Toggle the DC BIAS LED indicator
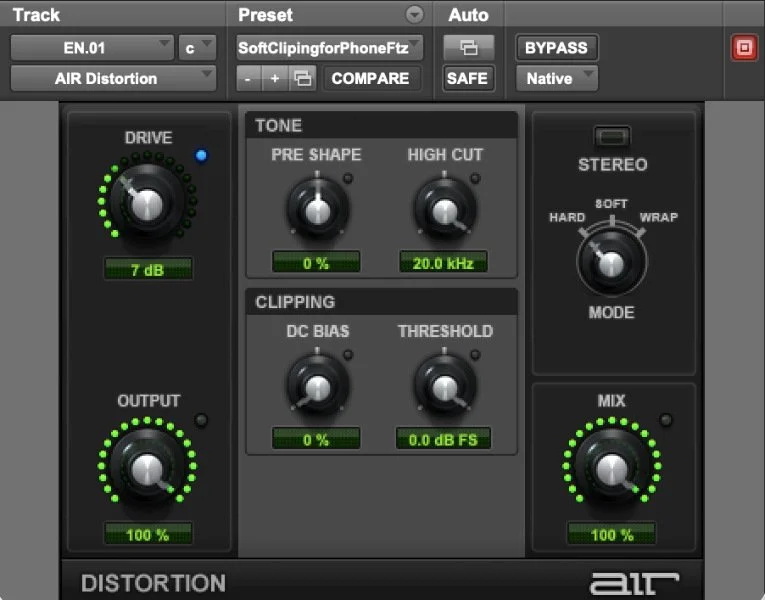This screenshot has width=765, height=600. pos(348,355)
